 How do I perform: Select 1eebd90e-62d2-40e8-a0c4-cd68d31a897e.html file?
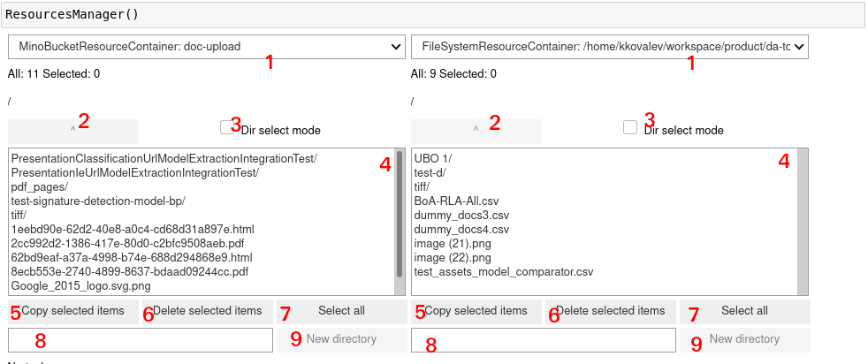point(133,229)
